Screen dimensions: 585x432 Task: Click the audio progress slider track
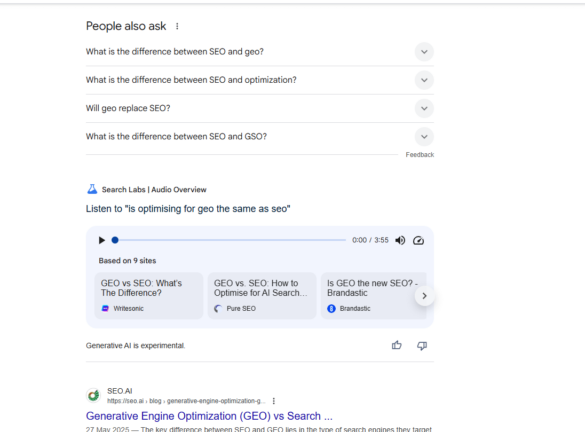coord(229,240)
